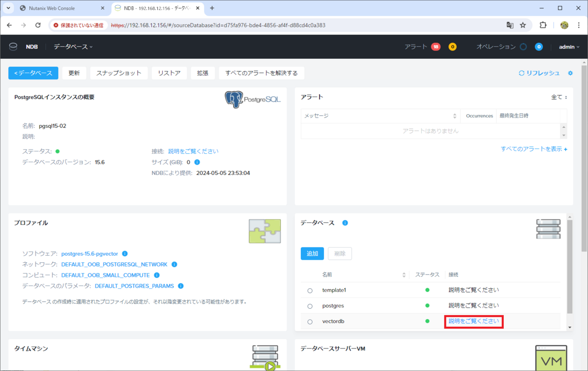This screenshot has width=588, height=371.
Task: Click the 保護されていない通信 security warning chip
Action: pyautogui.click(x=79, y=25)
